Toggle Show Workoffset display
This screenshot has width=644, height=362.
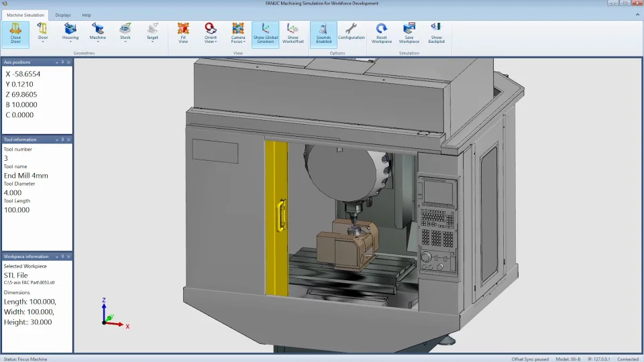(293, 32)
